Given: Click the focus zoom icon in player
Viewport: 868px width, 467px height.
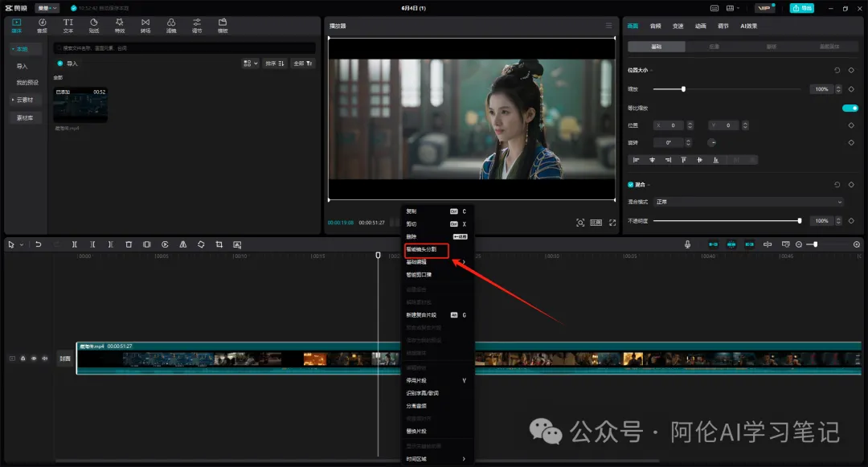Looking at the screenshot, I should coord(580,223).
